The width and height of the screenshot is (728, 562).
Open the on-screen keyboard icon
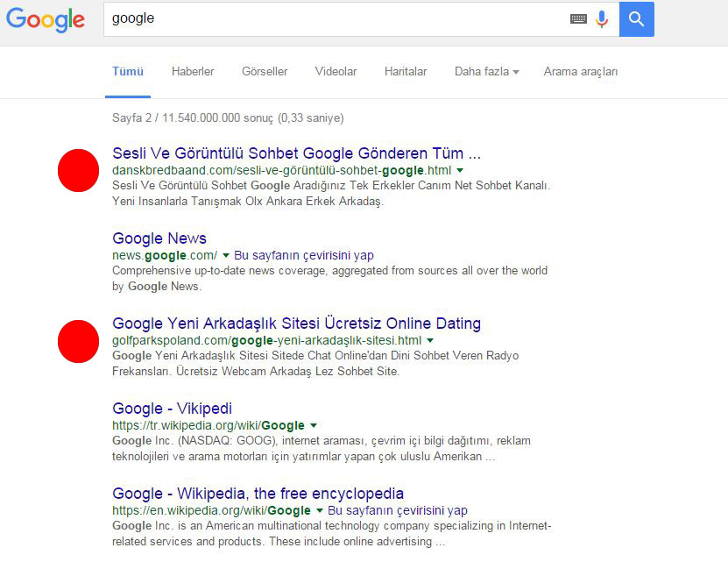coord(578,18)
